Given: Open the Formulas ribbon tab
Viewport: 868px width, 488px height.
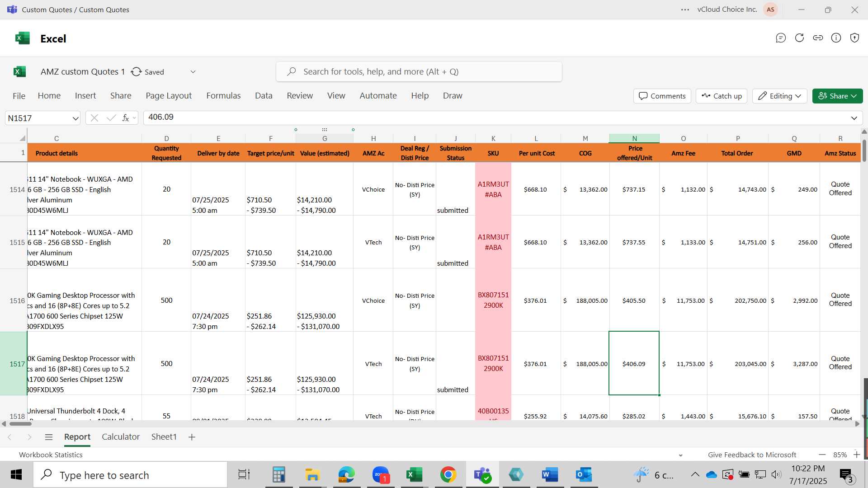Looking at the screenshot, I should click(223, 96).
